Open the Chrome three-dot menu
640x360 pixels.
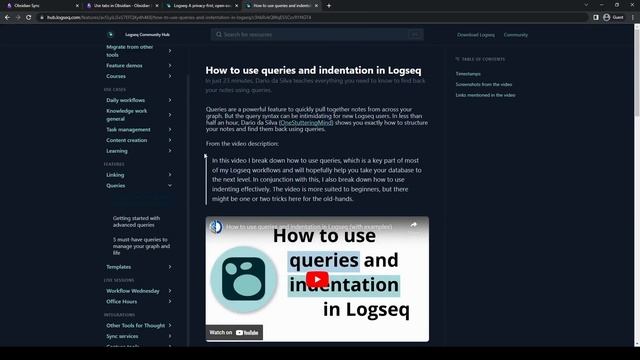tap(633, 18)
